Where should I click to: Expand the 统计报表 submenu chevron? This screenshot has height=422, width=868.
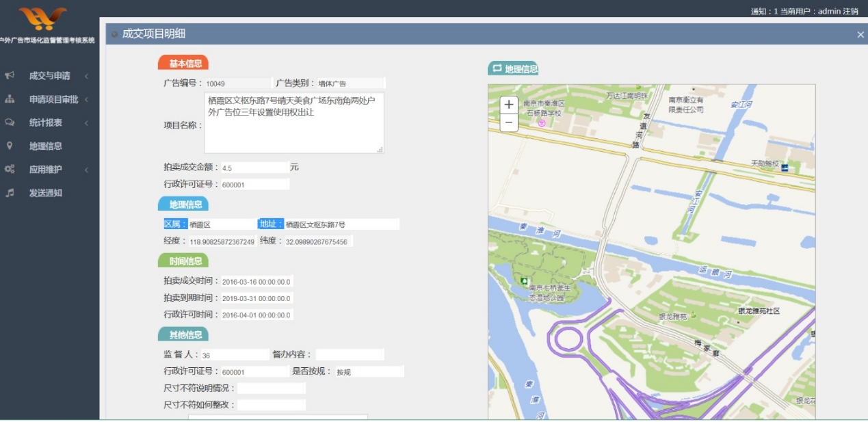click(x=86, y=123)
